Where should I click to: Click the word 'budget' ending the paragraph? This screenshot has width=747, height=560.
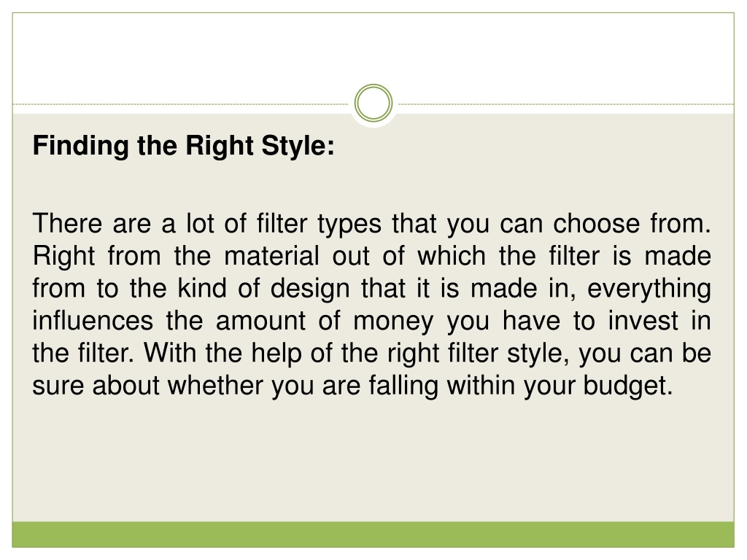[628, 385]
